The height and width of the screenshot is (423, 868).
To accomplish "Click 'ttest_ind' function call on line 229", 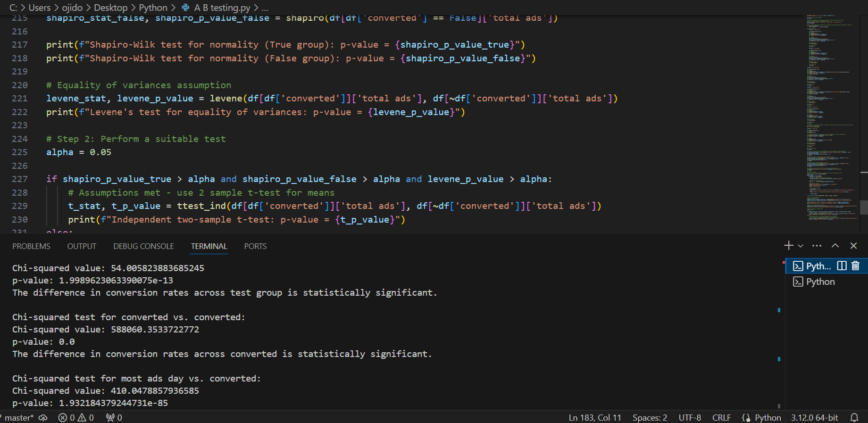I will (201, 206).
